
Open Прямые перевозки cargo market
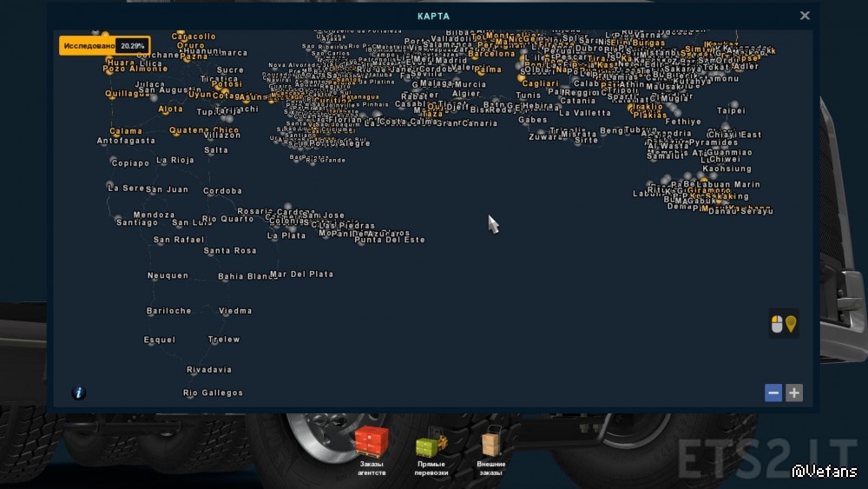(431, 451)
